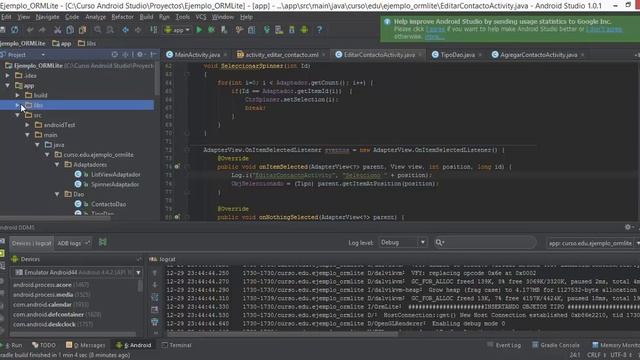
Task: Click the Help question mark icon
Action: tap(319, 30)
